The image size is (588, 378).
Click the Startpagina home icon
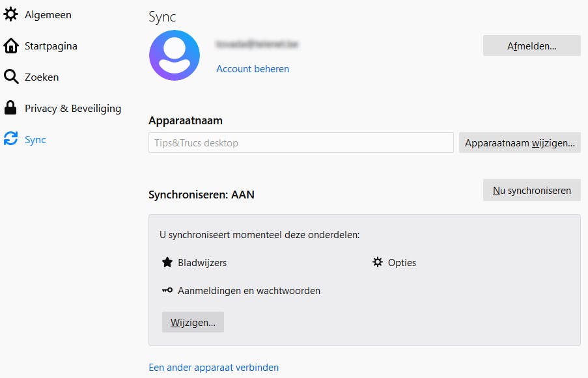pos(11,46)
